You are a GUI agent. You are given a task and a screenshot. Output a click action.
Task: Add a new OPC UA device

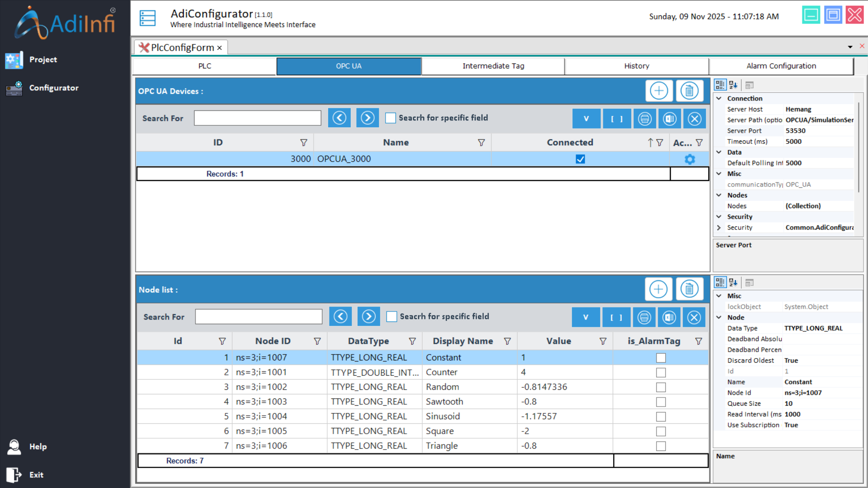658,91
